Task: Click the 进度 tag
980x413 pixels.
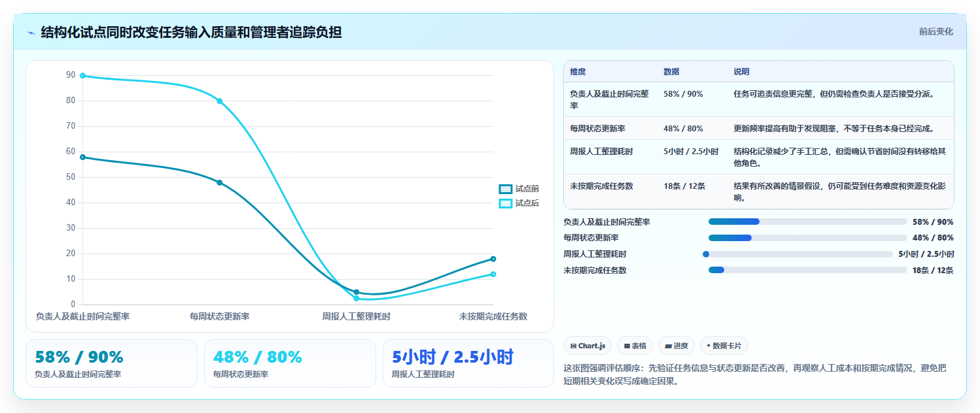Action: pyautogui.click(x=676, y=346)
